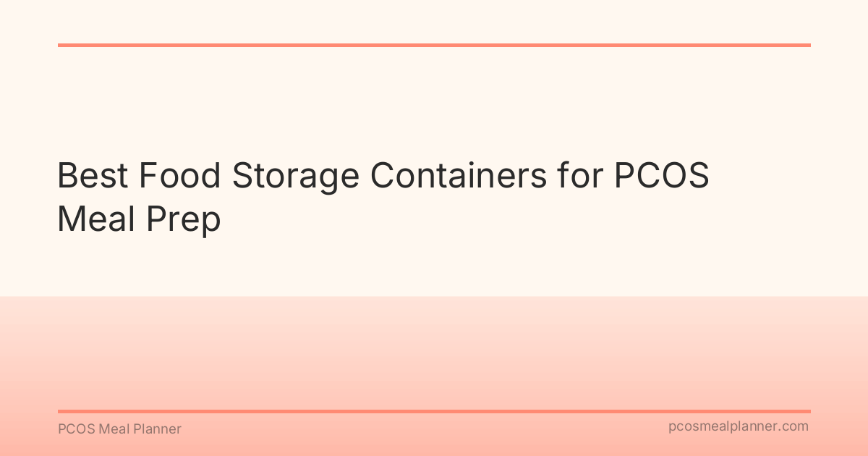Click "PCOS" in the headline's first line
The height and width of the screenshot is (456, 868).
(x=661, y=177)
